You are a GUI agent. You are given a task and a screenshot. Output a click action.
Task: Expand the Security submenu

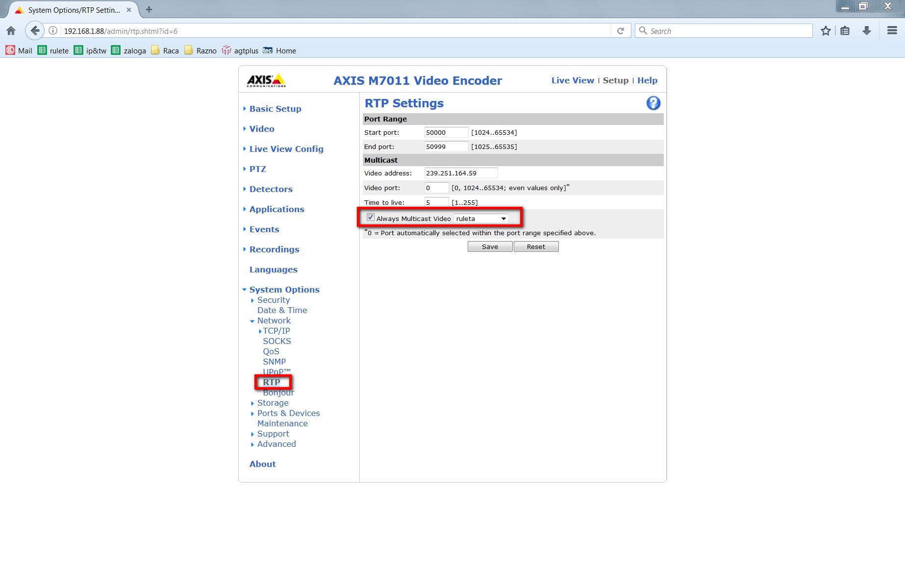pos(273,300)
